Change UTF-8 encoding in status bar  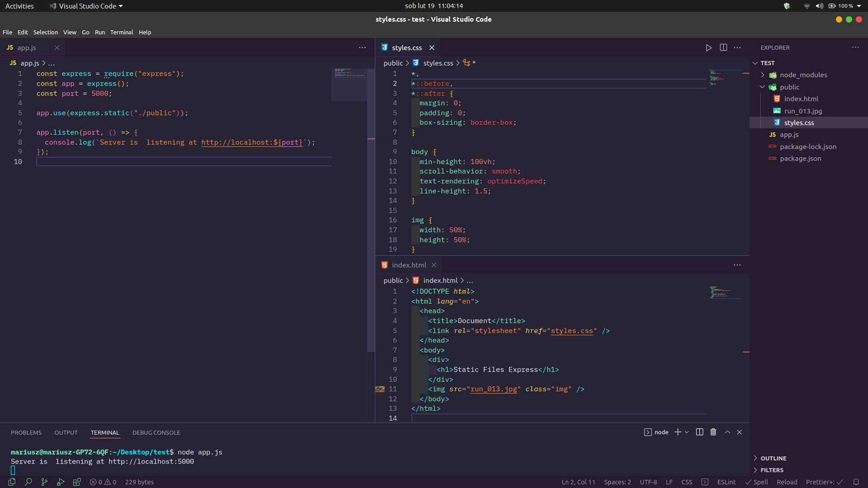tap(648, 482)
